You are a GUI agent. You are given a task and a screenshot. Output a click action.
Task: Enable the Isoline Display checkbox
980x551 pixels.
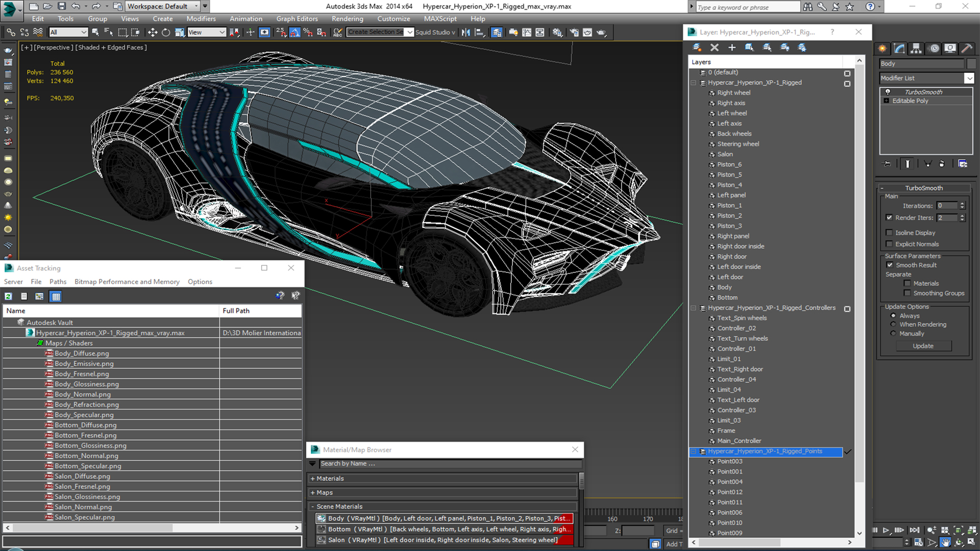[889, 233]
